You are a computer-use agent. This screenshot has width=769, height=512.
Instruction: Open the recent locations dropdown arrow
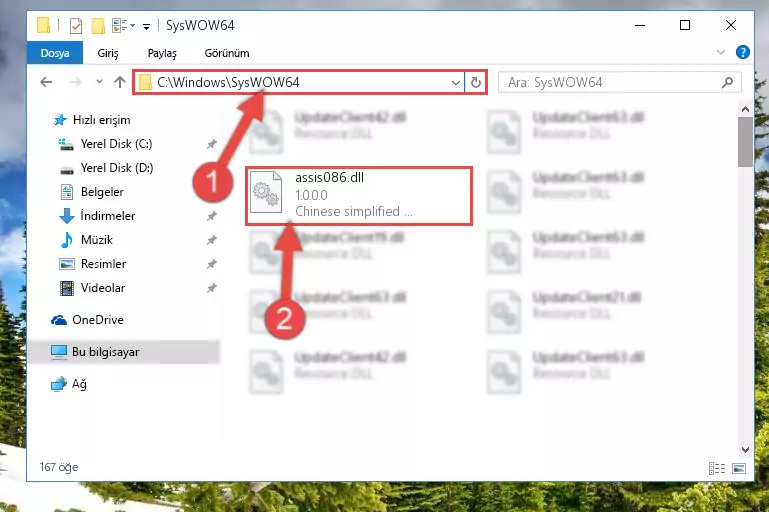pyautogui.click(x=99, y=82)
